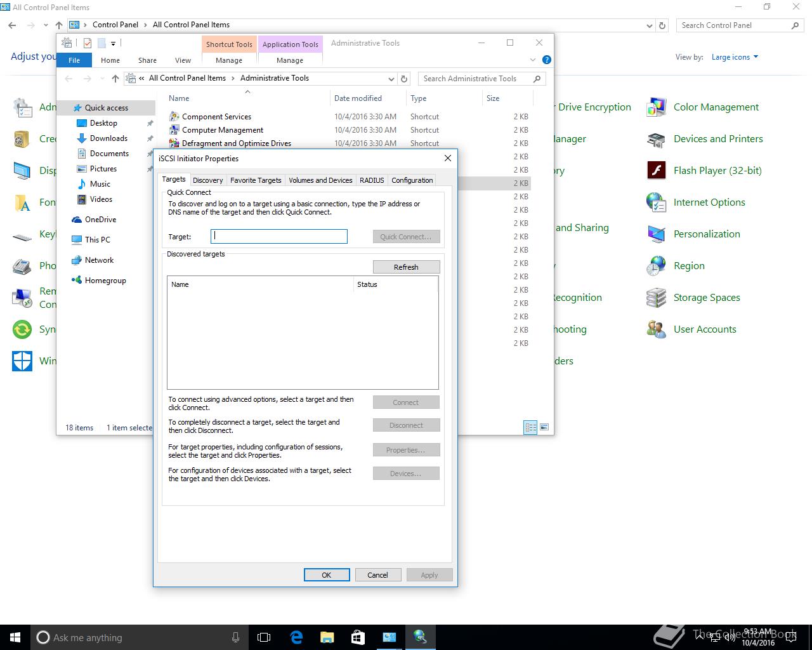The image size is (812, 650).
Task: Switch to large icons view toggle
Action: click(544, 427)
